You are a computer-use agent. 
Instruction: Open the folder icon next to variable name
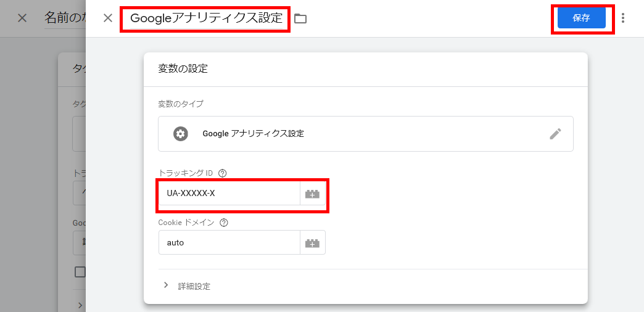click(x=300, y=18)
